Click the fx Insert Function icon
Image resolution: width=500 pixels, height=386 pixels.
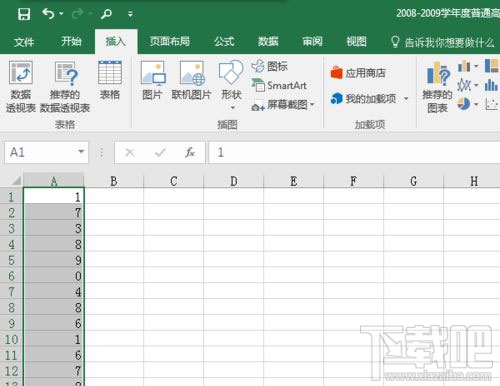click(190, 153)
